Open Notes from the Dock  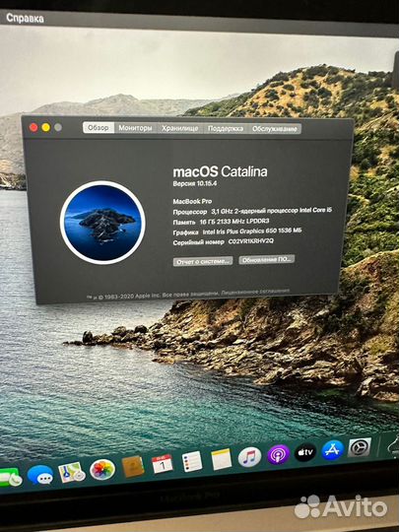(x=222, y=459)
